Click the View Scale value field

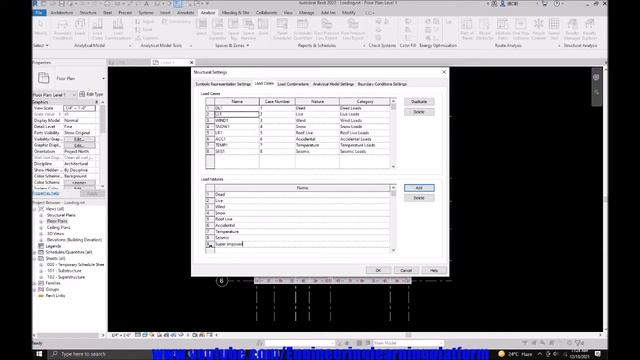tap(79, 108)
